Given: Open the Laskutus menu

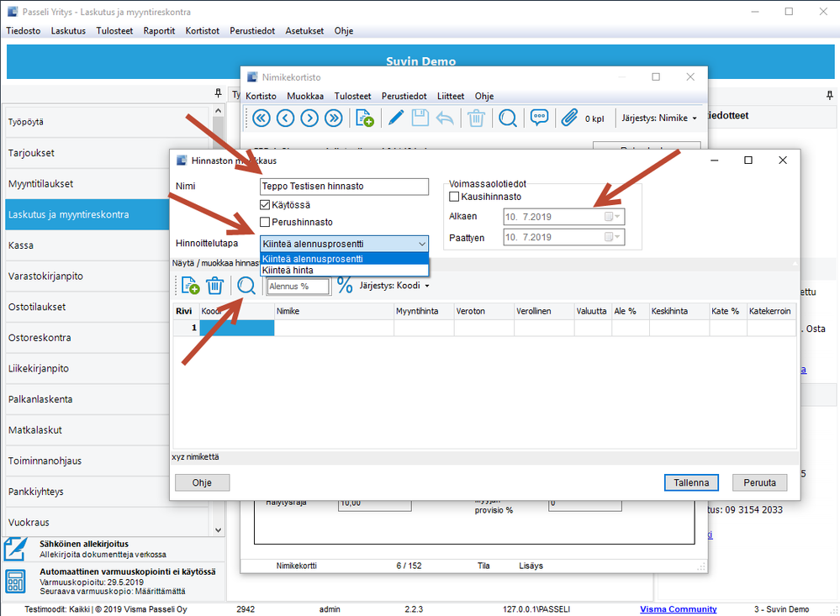Looking at the screenshot, I should pyautogui.click(x=68, y=31).
